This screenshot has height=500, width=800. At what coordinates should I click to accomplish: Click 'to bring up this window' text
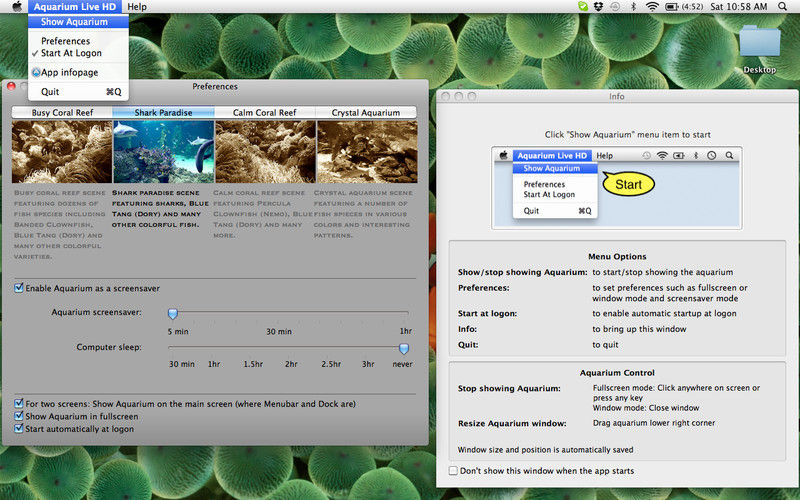coord(639,329)
